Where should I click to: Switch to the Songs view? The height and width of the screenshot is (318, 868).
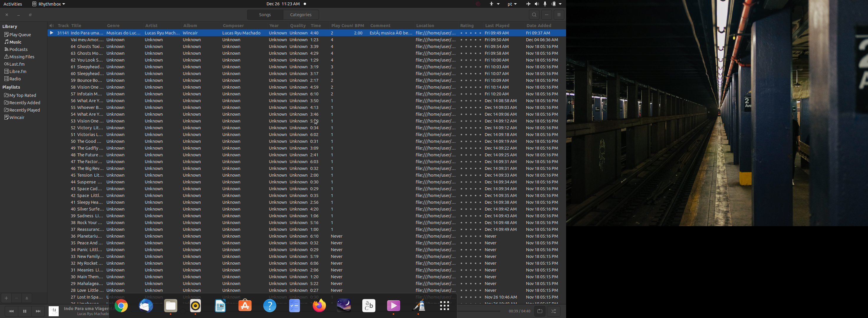[x=265, y=15]
